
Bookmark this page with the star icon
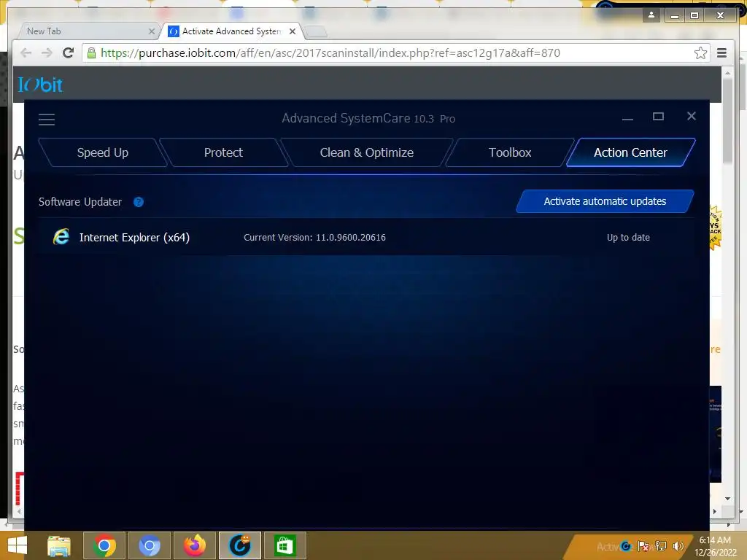point(700,52)
